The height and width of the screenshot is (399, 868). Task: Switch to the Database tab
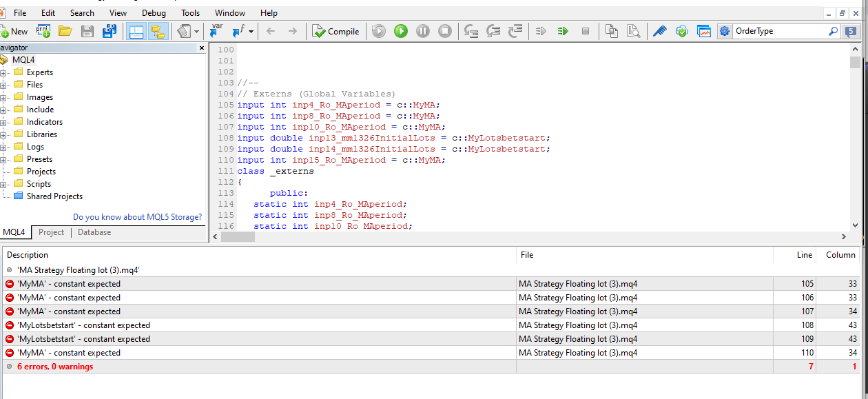(94, 232)
